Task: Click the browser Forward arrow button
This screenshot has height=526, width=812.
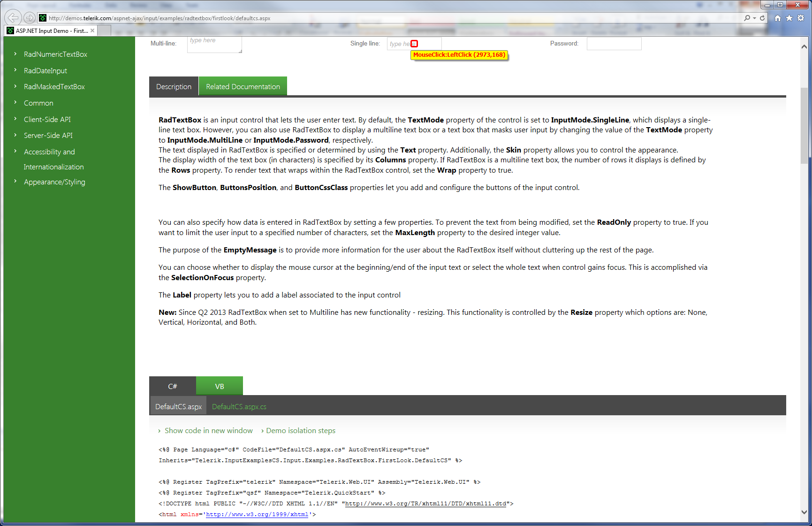Action: coord(30,18)
